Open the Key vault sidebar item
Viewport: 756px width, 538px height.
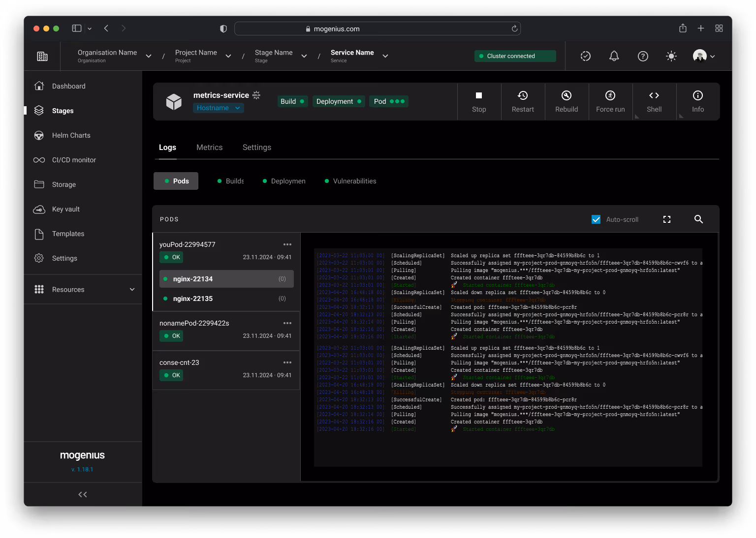65,209
